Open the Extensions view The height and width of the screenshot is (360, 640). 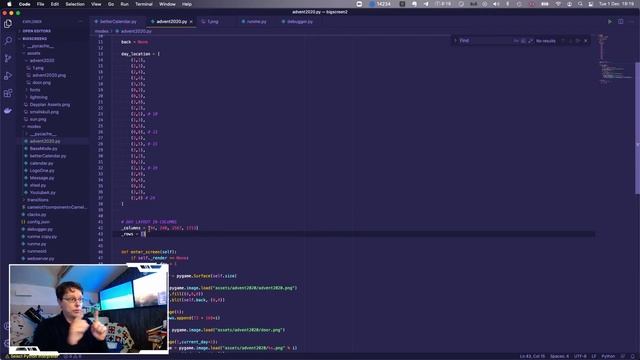(8, 93)
